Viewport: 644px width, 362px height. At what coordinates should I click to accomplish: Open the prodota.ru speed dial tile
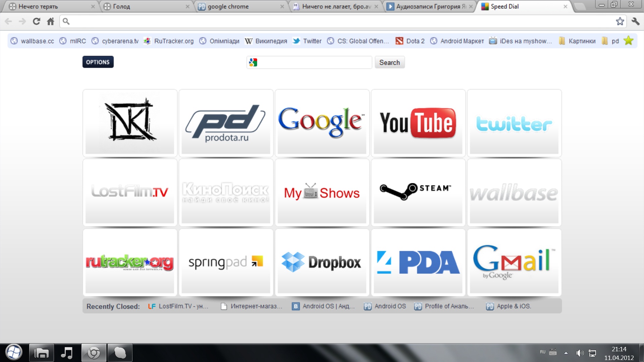point(226,123)
